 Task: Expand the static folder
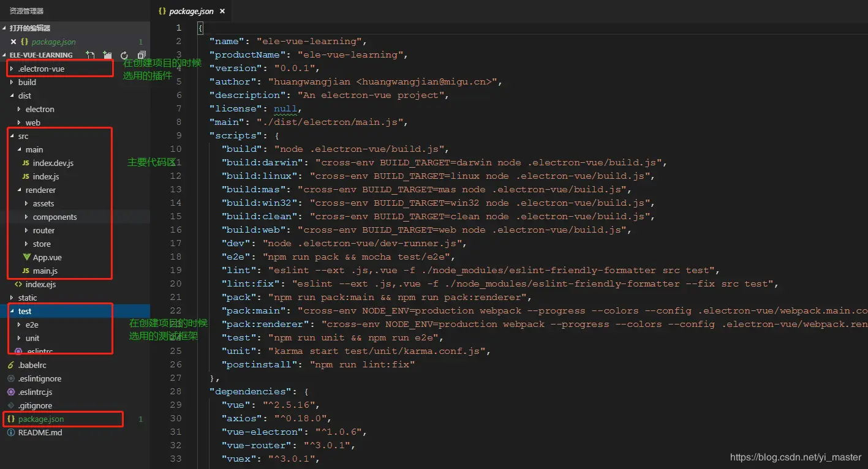(12, 298)
